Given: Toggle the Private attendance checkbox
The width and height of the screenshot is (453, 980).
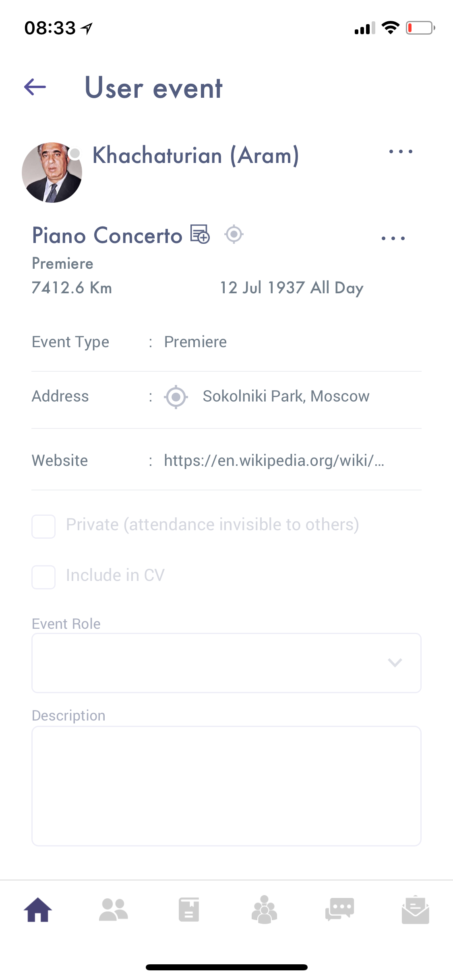Looking at the screenshot, I should tap(43, 526).
